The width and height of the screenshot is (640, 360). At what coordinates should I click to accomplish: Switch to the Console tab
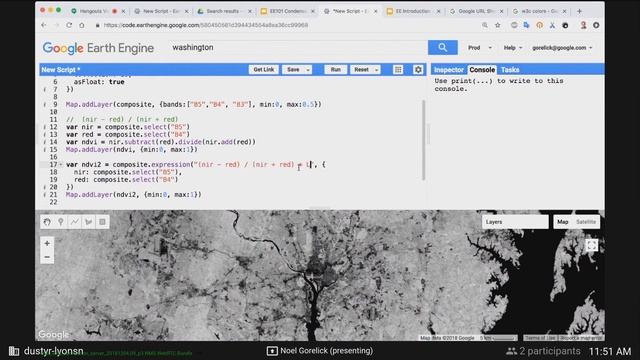pyautogui.click(x=482, y=70)
